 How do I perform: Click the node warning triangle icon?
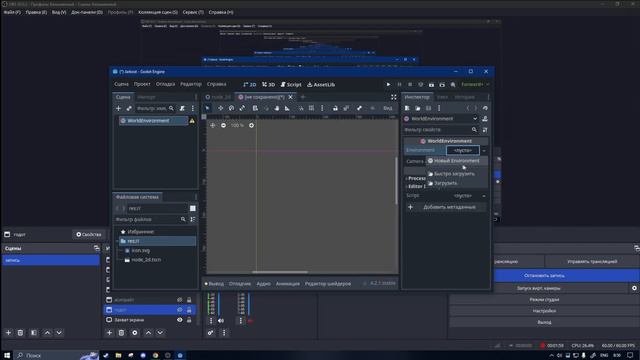[x=192, y=121]
